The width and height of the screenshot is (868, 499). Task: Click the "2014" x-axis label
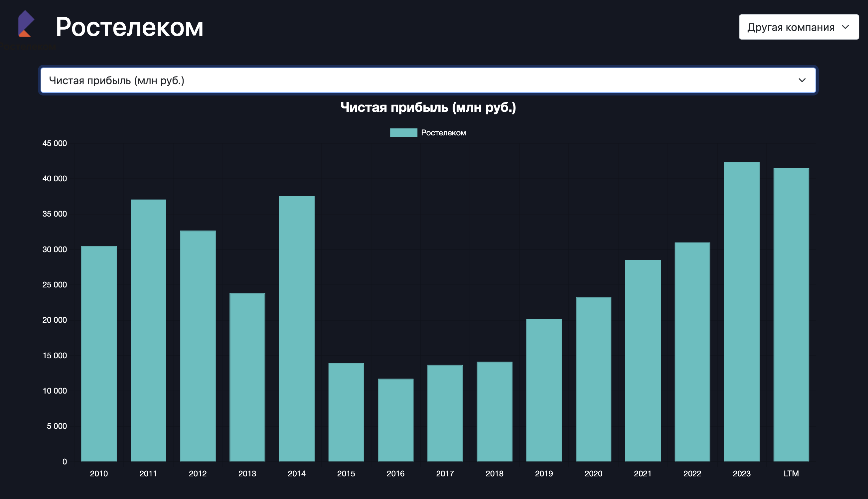coord(297,474)
